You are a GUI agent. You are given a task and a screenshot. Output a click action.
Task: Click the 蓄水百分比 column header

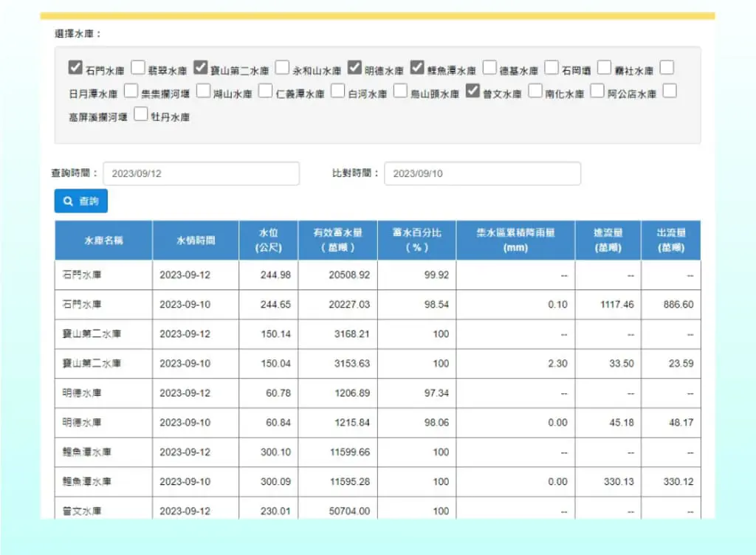[416, 241]
